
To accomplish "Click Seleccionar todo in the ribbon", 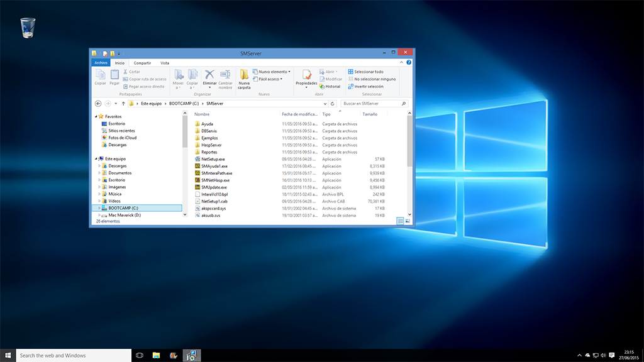I will [368, 72].
